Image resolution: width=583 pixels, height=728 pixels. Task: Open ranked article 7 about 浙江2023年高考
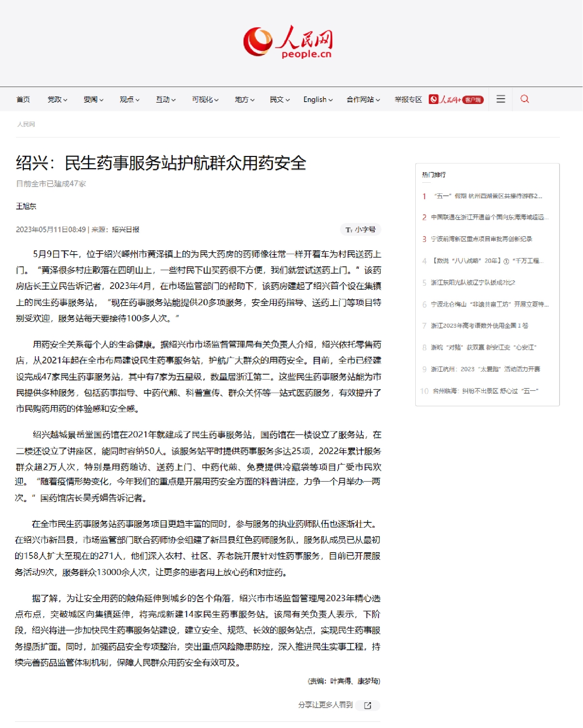479,326
